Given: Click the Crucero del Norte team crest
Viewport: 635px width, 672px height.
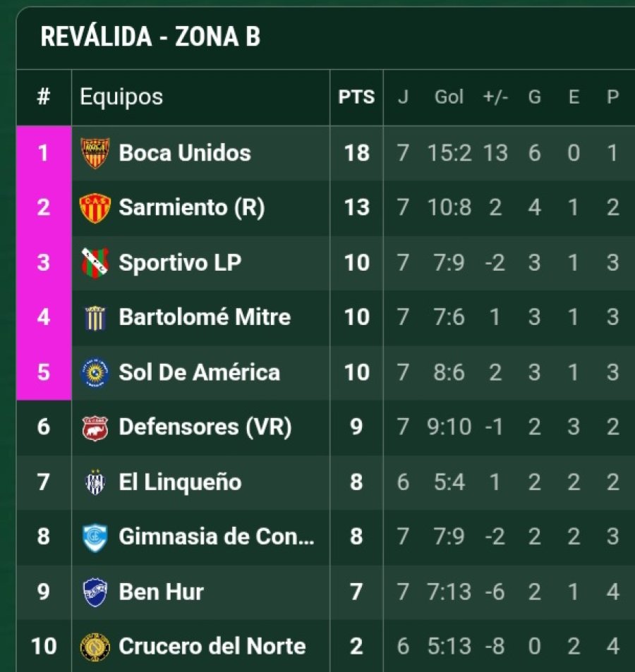Looking at the screenshot, I should point(95,647).
